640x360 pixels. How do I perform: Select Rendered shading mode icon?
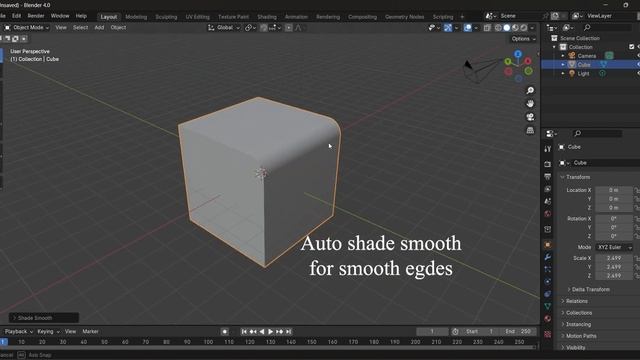[524, 28]
